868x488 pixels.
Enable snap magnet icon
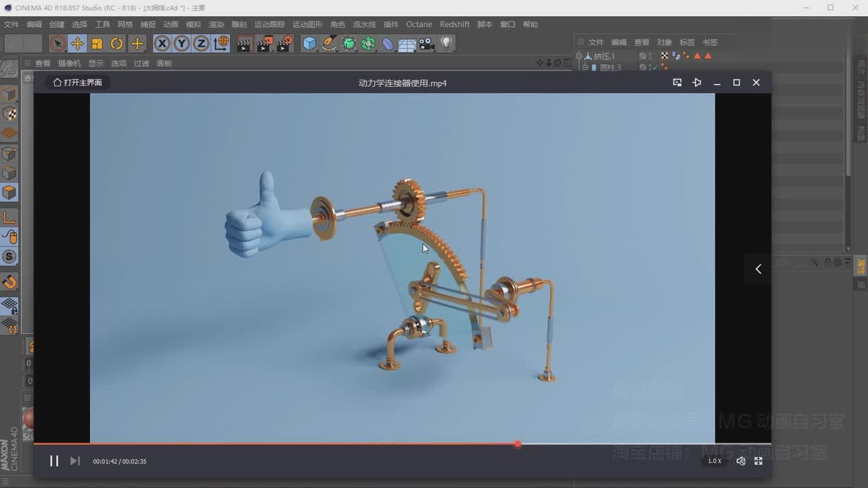(9, 281)
